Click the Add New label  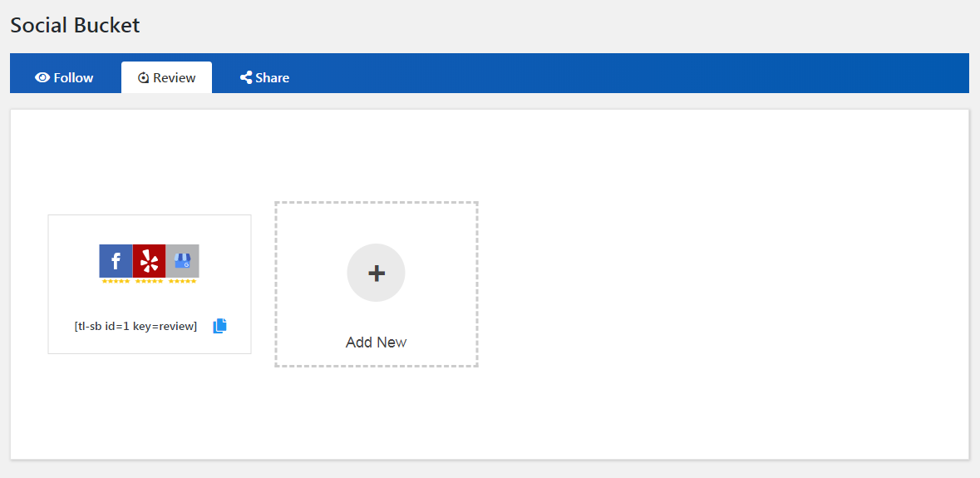click(377, 342)
